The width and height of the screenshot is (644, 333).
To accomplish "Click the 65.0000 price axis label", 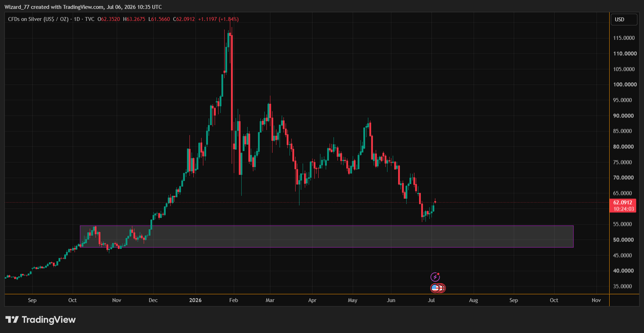I will coord(623,193).
